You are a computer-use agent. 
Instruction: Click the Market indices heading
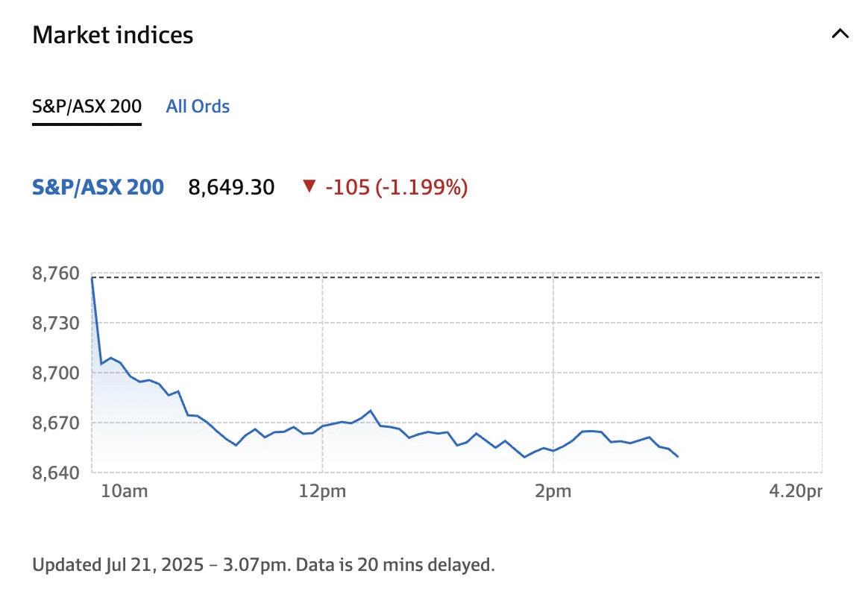[x=113, y=35]
